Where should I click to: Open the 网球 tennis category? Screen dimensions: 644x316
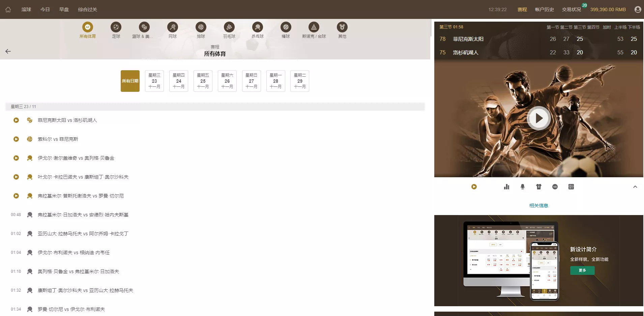(173, 27)
